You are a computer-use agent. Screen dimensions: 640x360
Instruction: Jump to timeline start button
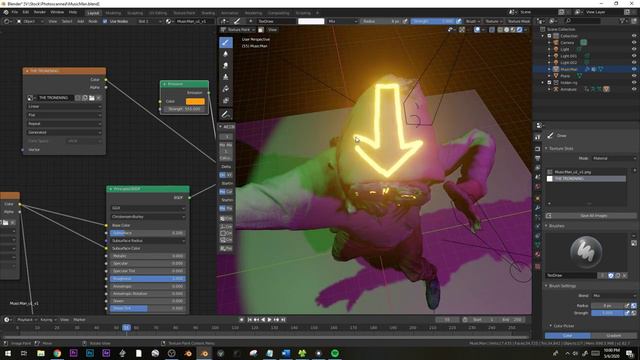pyautogui.click(x=250, y=320)
